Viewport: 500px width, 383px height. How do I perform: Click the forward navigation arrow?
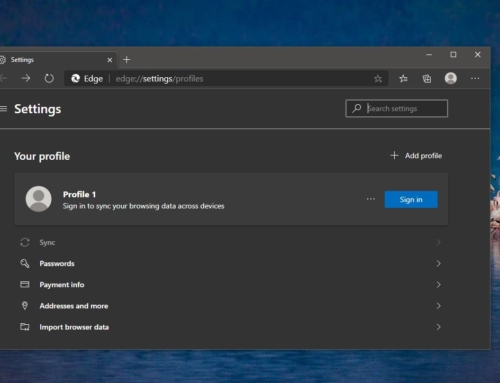point(26,78)
